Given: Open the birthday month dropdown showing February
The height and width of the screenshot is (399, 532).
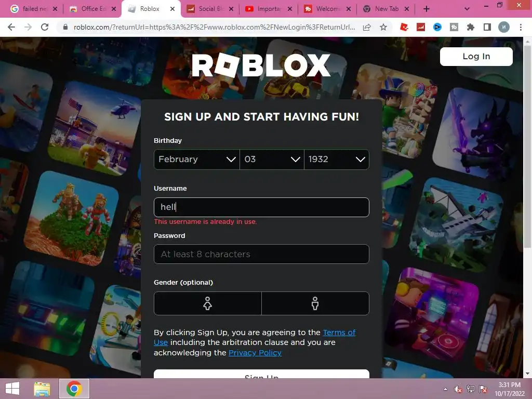Looking at the screenshot, I should [x=197, y=159].
